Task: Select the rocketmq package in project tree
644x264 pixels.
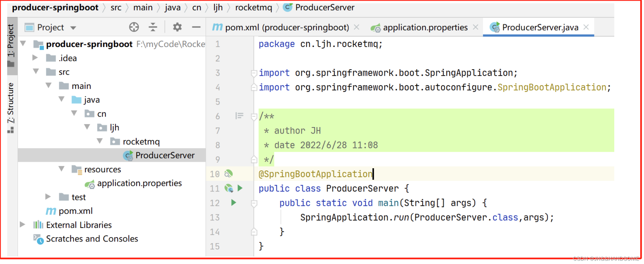Action: click(x=141, y=141)
